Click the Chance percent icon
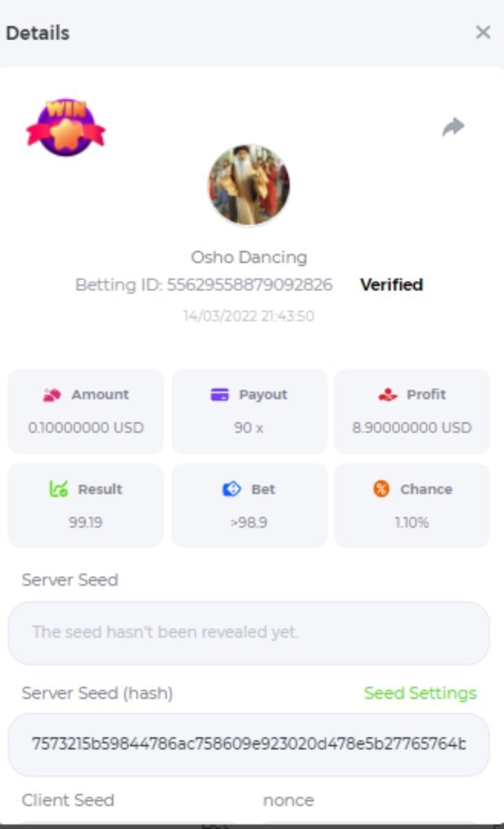The image size is (504, 829). click(x=381, y=489)
